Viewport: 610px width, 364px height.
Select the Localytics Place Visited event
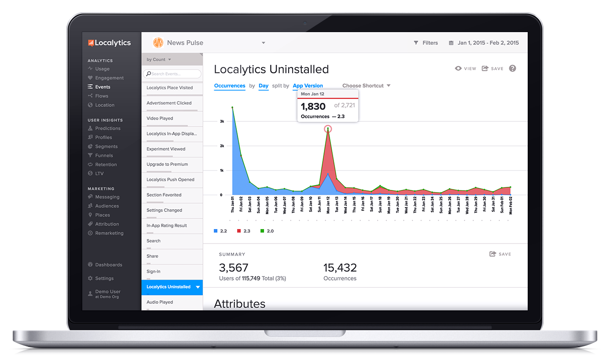tap(172, 88)
